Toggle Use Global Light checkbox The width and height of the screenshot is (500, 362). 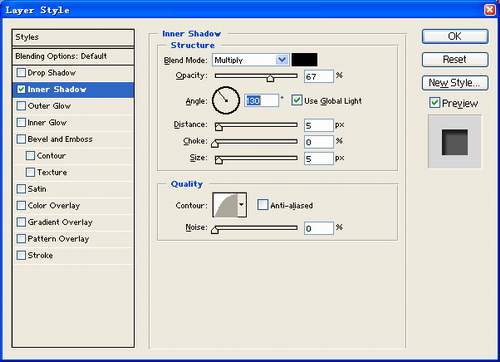click(x=296, y=100)
